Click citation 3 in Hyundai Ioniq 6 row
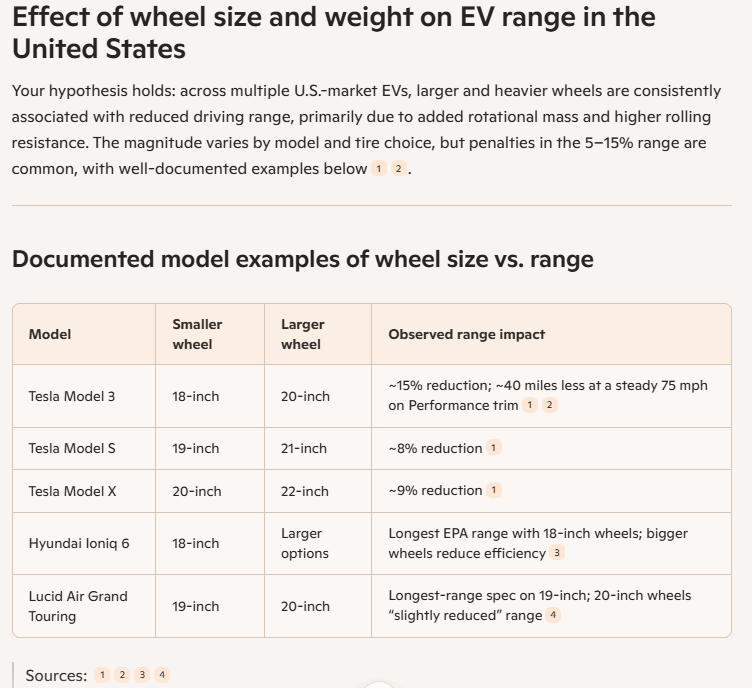The height and width of the screenshot is (688, 752). pyautogui.click(x=557, y=552)
